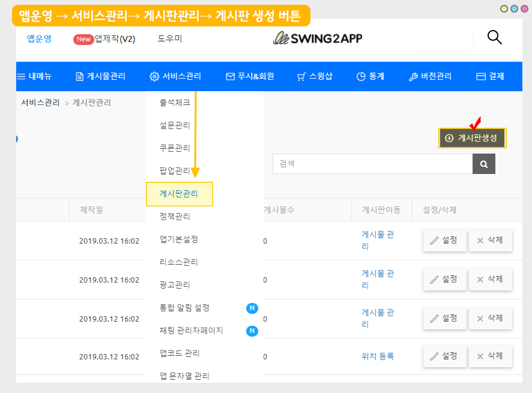Click inside the 검색 search field
Viewport: 532px width, 393px height.
click(372, 164)
